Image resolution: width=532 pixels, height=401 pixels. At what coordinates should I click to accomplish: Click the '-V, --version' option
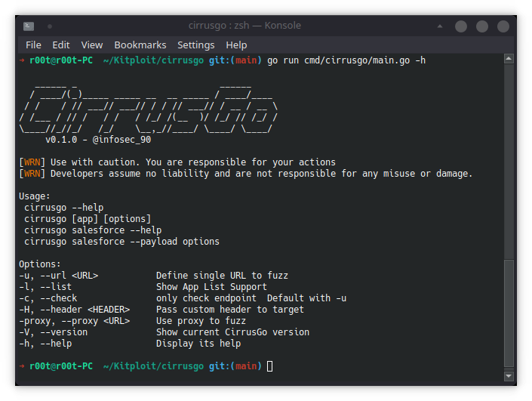click(54, 332)
